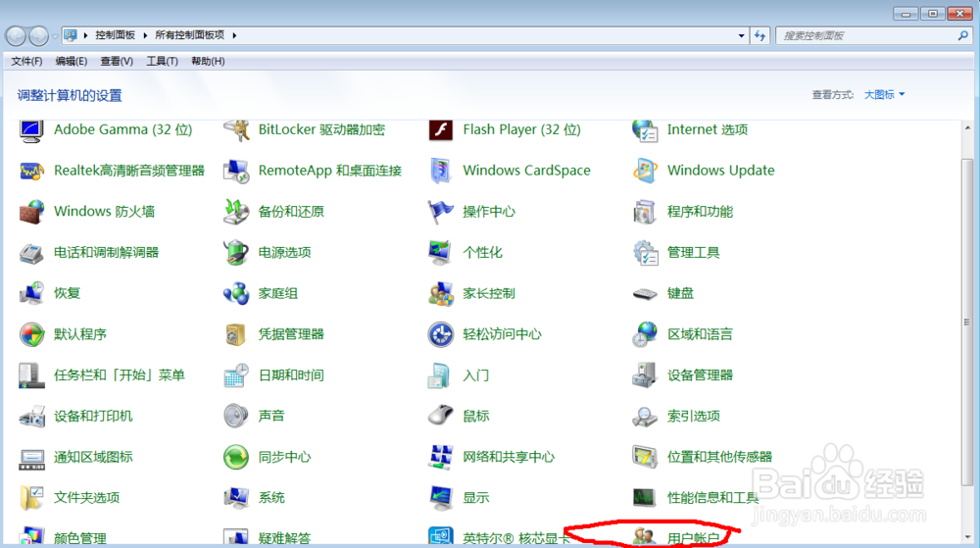Click the 任务栏和「开始」菜单 link

click(x=119, y=374)
